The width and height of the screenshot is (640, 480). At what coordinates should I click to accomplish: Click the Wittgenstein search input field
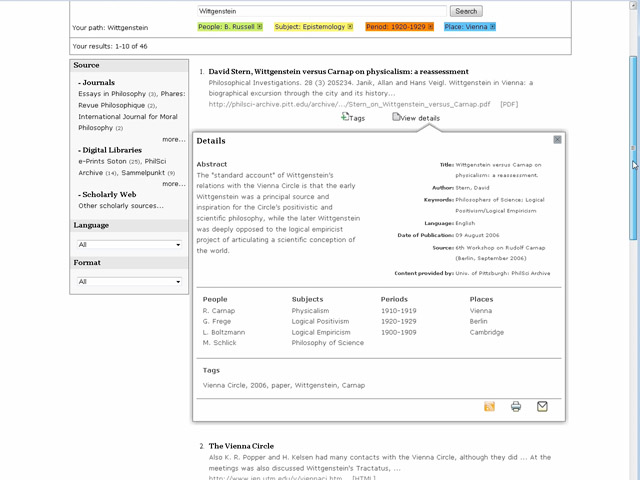[x=322, y=11]
